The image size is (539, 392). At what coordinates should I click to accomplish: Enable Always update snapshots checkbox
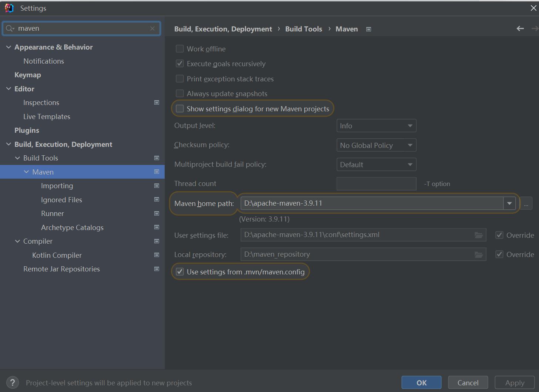[180, 94]
